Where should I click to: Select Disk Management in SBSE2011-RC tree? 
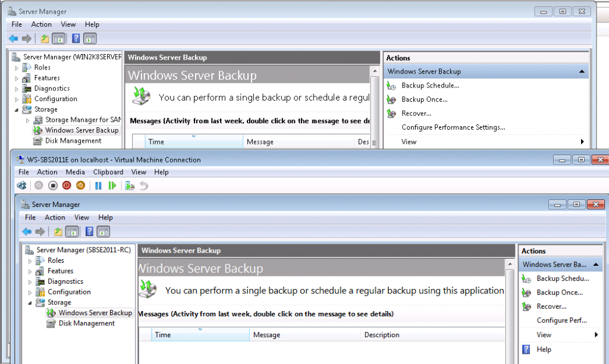[x=87, y=323]
